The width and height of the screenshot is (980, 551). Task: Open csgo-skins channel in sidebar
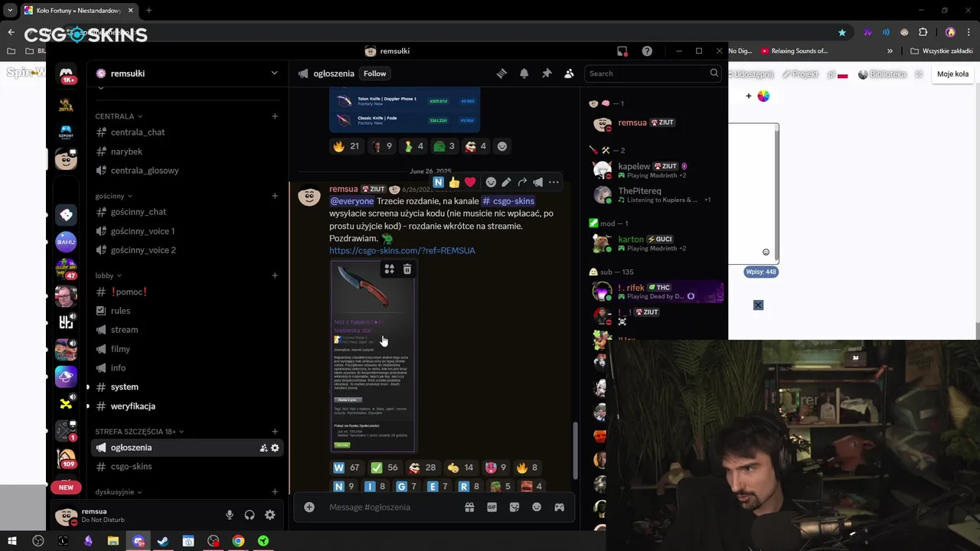(x=187, y=467)
